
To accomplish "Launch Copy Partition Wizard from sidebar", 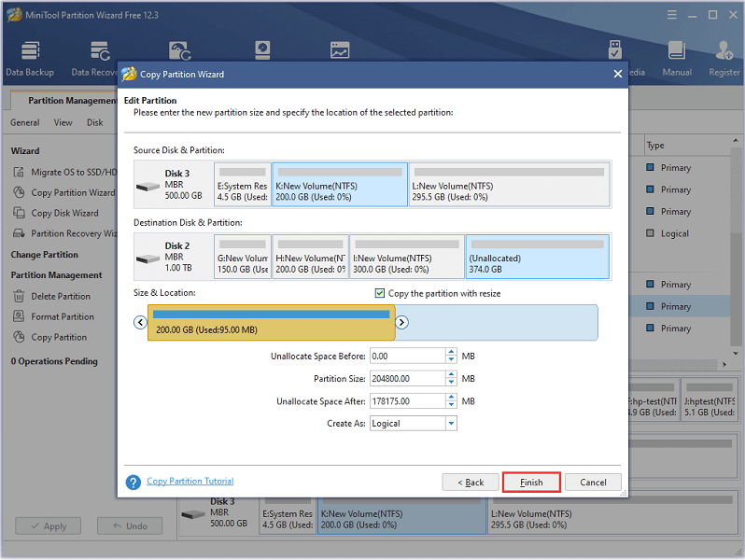I will click(x=64, y=192).
